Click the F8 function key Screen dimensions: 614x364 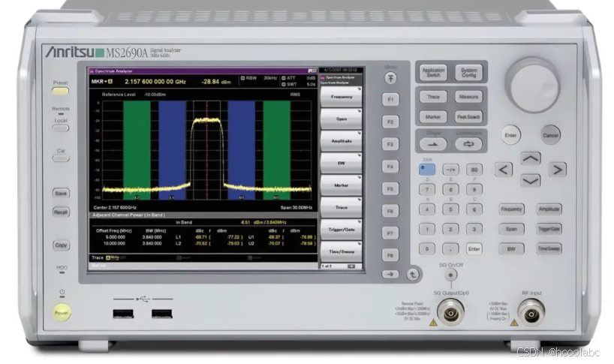pos(390,255)
